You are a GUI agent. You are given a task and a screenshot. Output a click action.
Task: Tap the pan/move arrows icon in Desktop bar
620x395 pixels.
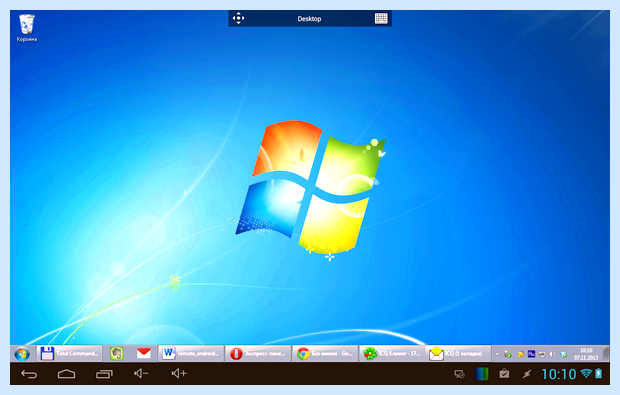click(x=238, y=18)
